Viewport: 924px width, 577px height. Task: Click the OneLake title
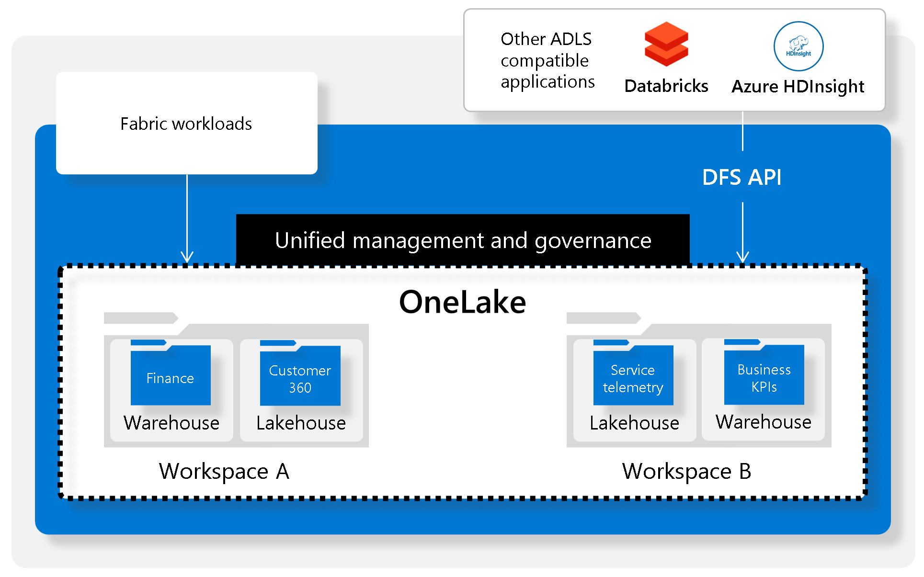[x=462, y=302]
